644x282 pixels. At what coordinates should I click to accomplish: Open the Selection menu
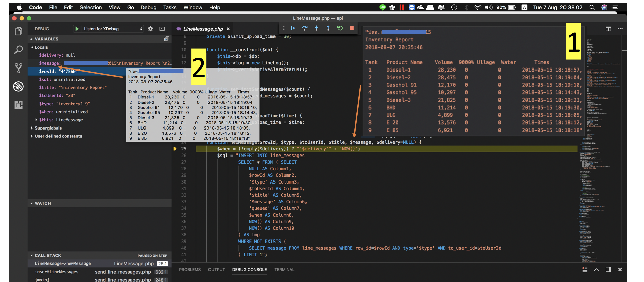[x=91, y=7]
